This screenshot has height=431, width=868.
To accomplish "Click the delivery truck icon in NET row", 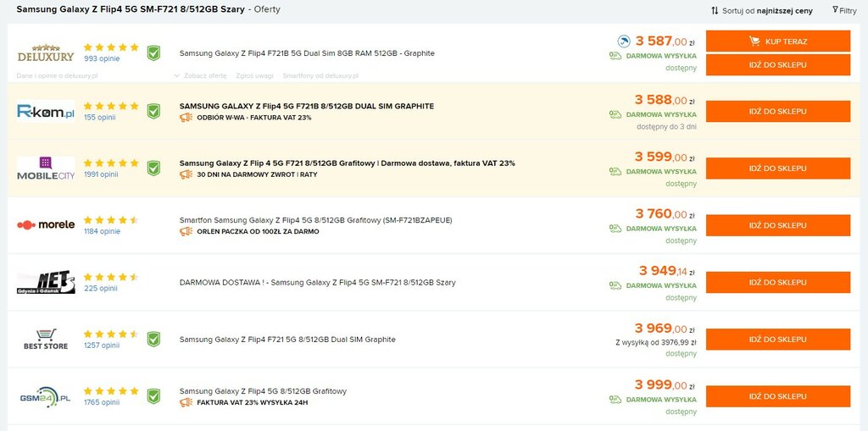I will pyautogui.click(x=615, y=285).
